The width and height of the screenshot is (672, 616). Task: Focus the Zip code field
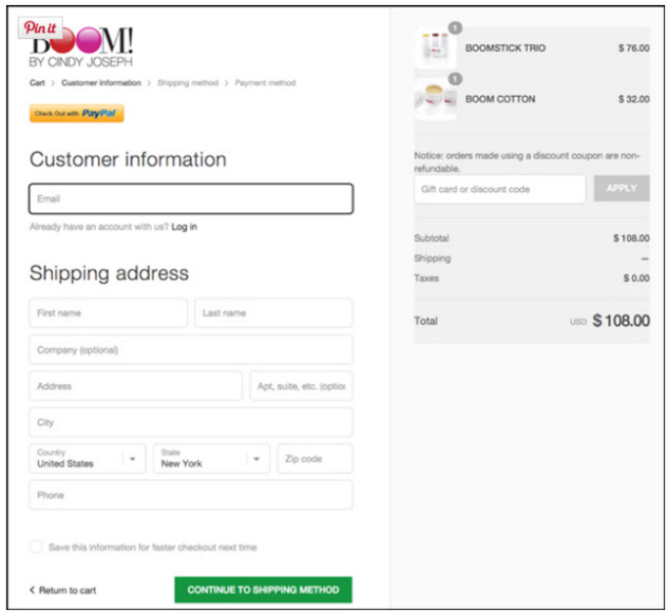(x=314, y=458)
